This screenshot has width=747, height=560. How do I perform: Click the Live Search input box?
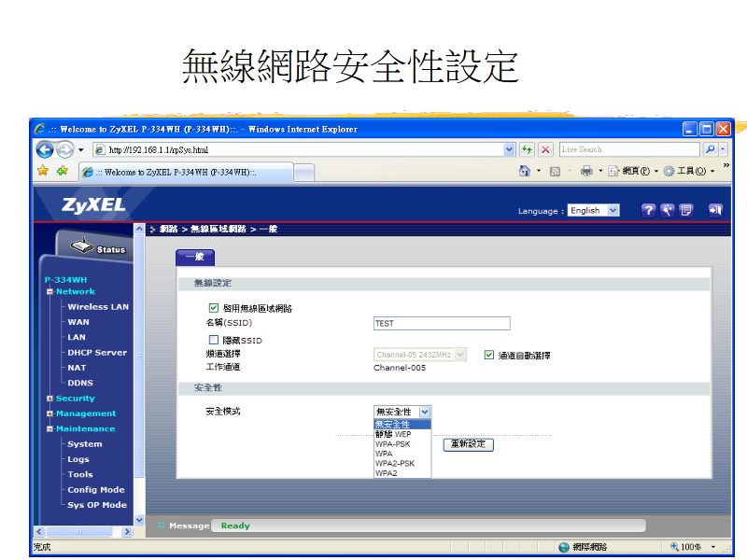click(629, 149)
